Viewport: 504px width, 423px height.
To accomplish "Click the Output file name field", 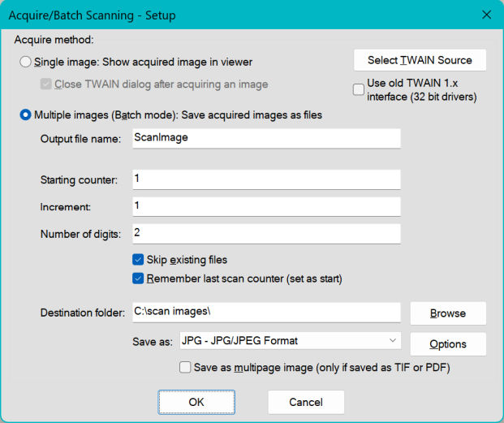I will (265, 138).
